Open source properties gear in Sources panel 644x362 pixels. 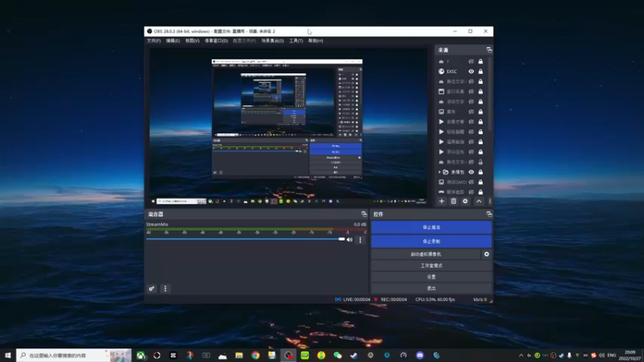click(x=465, y=201)
